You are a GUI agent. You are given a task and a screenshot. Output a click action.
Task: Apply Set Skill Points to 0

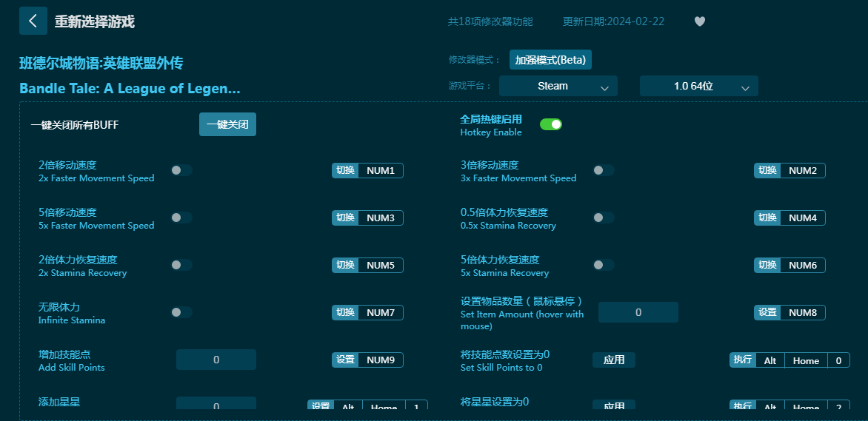pyautogui.click(x=613, y=360)
